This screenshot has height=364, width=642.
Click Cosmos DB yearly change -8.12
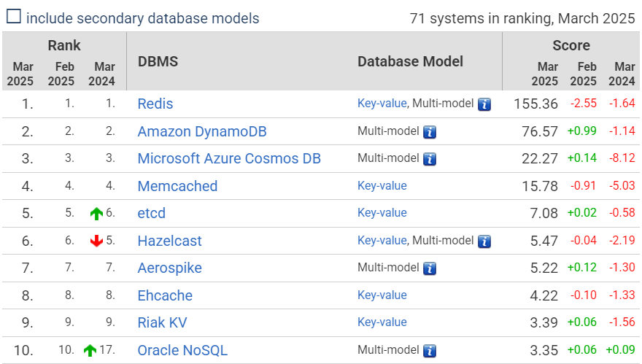point(622,158)
